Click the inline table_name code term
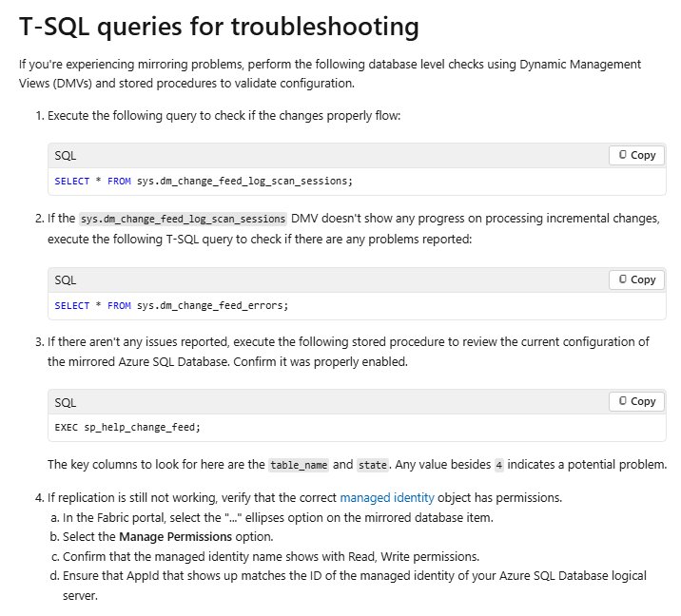Viewport: 681px width, 616px height. click(x=299, y=465)
